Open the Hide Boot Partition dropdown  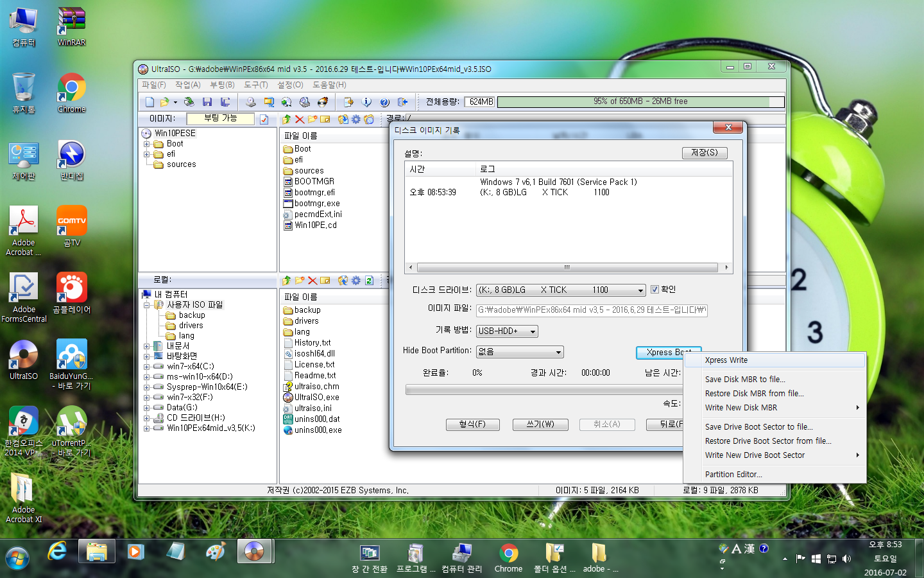tap(558, 352)
